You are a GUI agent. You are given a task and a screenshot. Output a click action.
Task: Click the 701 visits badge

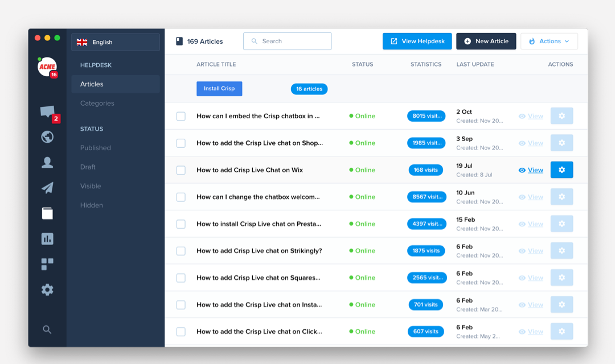click(425, 304)
